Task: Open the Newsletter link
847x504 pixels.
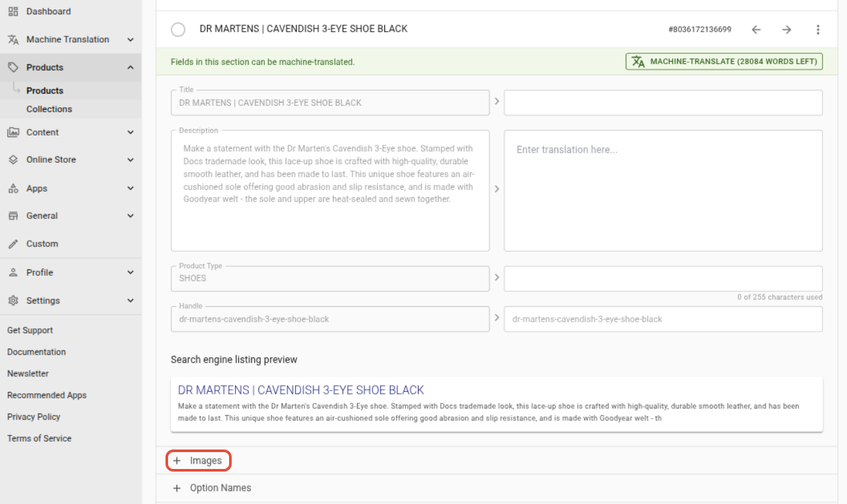Action: point(28,373)
